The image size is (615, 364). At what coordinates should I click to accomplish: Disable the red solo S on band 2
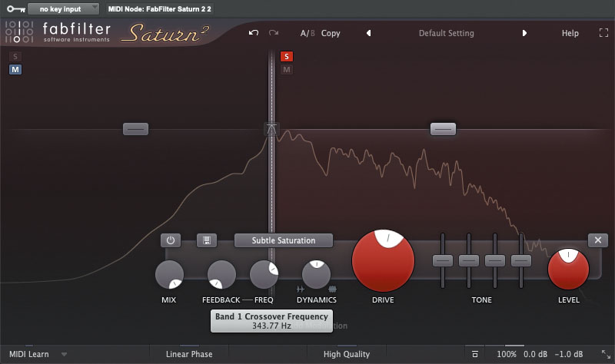pyautogui.click(x=287, y=56)
